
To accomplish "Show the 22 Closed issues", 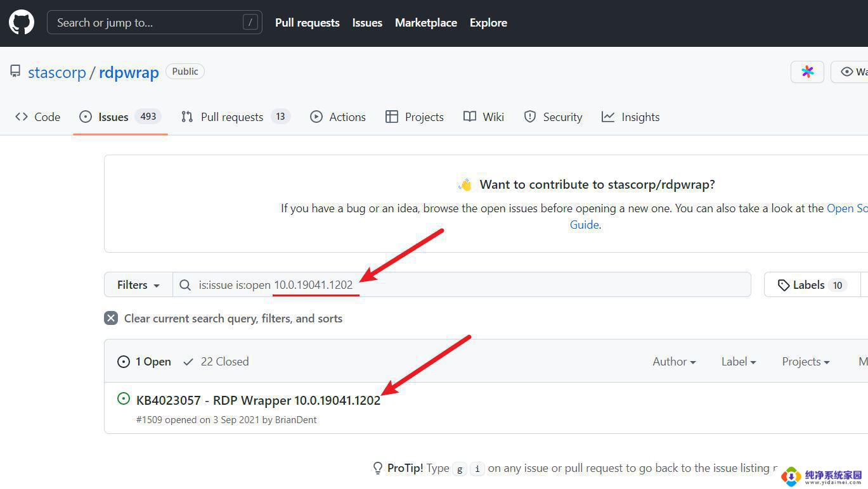I will point(216,362).
